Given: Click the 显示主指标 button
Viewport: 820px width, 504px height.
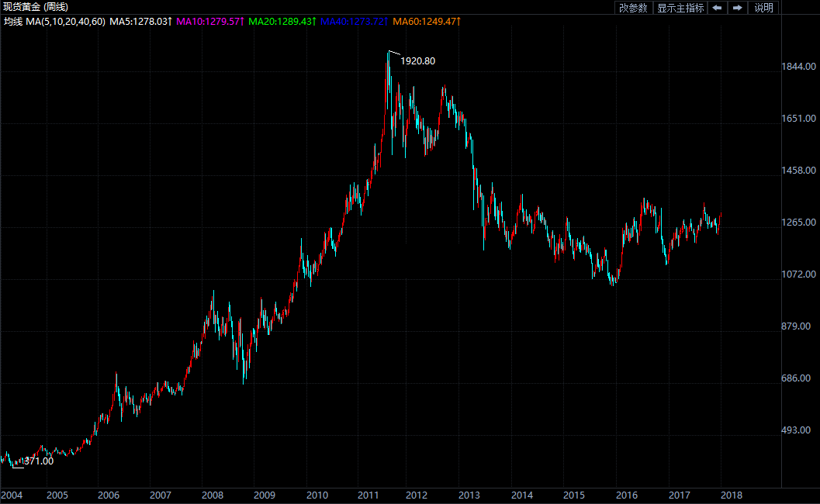Looking at the screenshot, I should click(680, 8).
